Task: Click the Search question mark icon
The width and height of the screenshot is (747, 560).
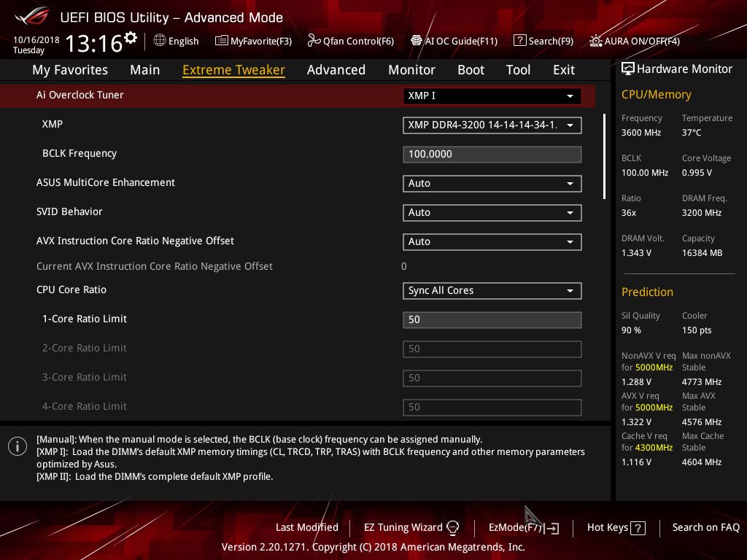Action: point(519,41)
